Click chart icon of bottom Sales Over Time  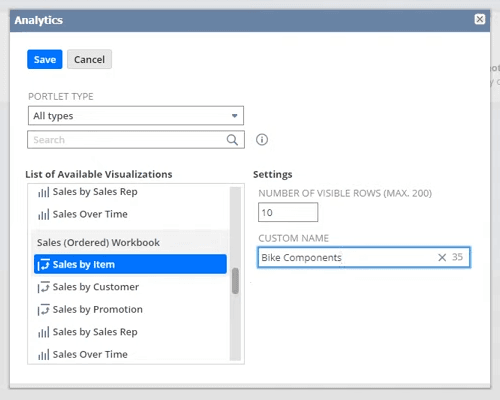click(44, 354)
